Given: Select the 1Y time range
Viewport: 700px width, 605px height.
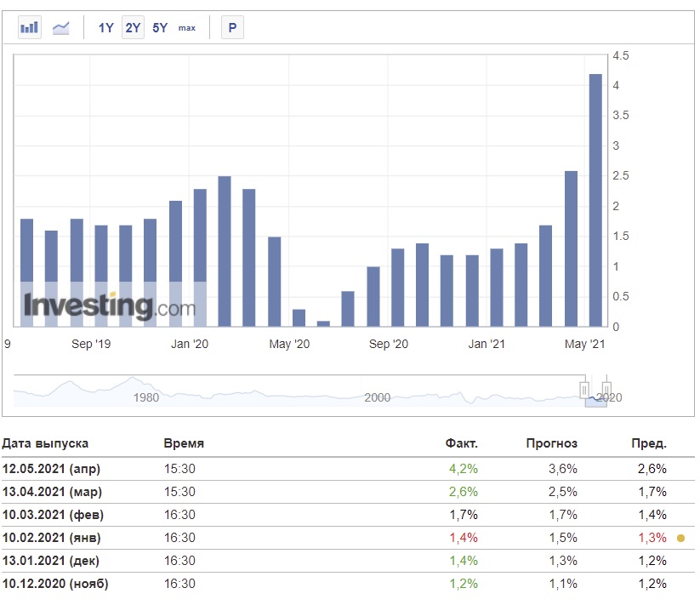Looking at the screenshot, I should 105,27.
